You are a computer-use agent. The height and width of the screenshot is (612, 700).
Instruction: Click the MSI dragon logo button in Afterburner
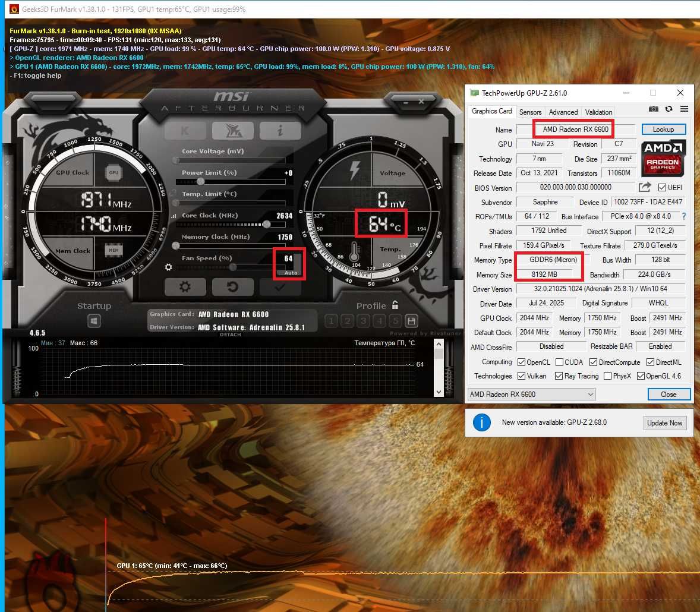click(233, 131)
